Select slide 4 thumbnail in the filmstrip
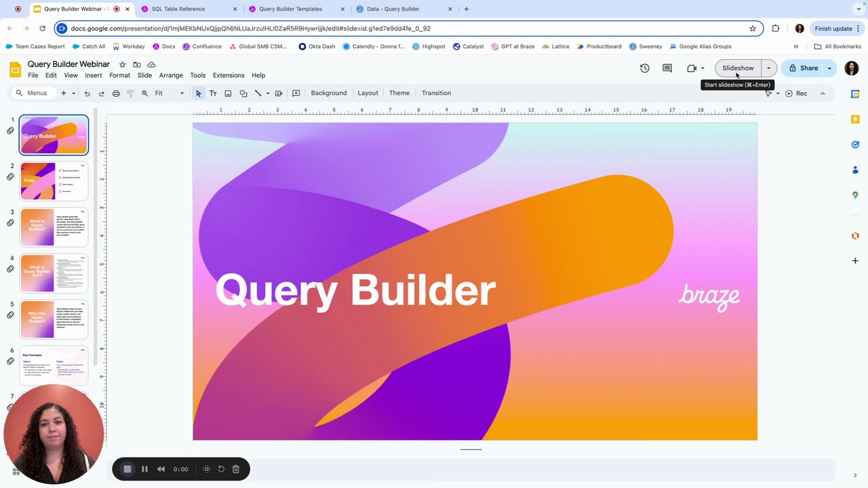 click(x=54, y=273)
